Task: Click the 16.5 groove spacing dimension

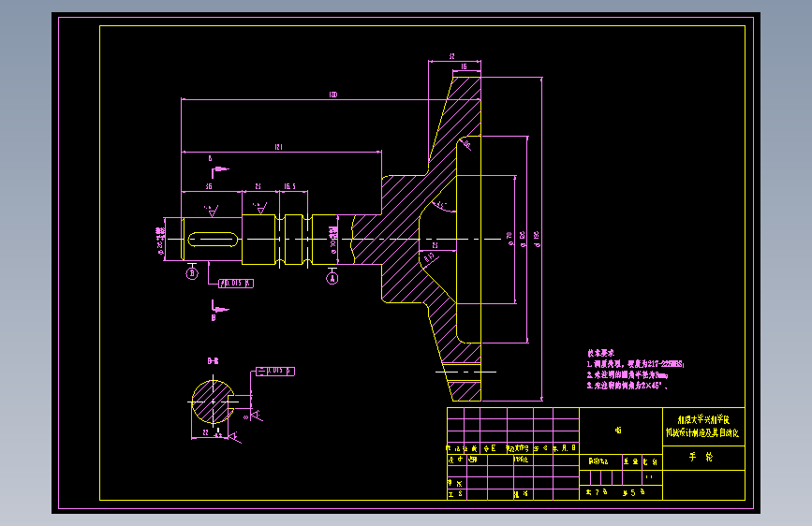Action: 290,186
